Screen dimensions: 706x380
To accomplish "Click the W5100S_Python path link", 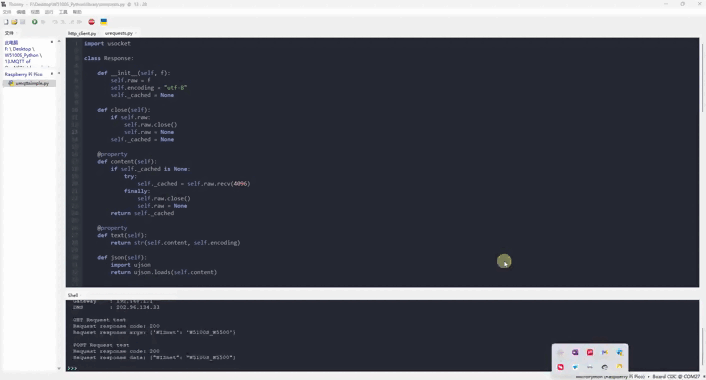I will tap(22, 55).
